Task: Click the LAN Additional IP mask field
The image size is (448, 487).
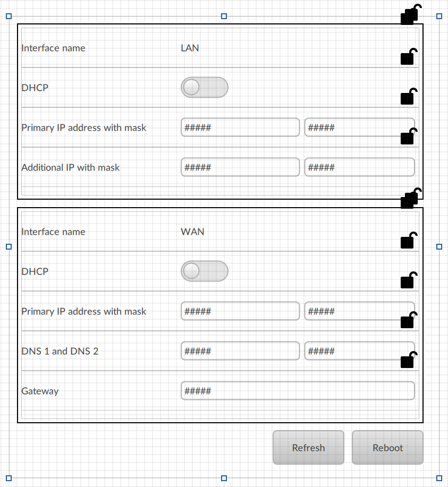Action: pos(359,167)
